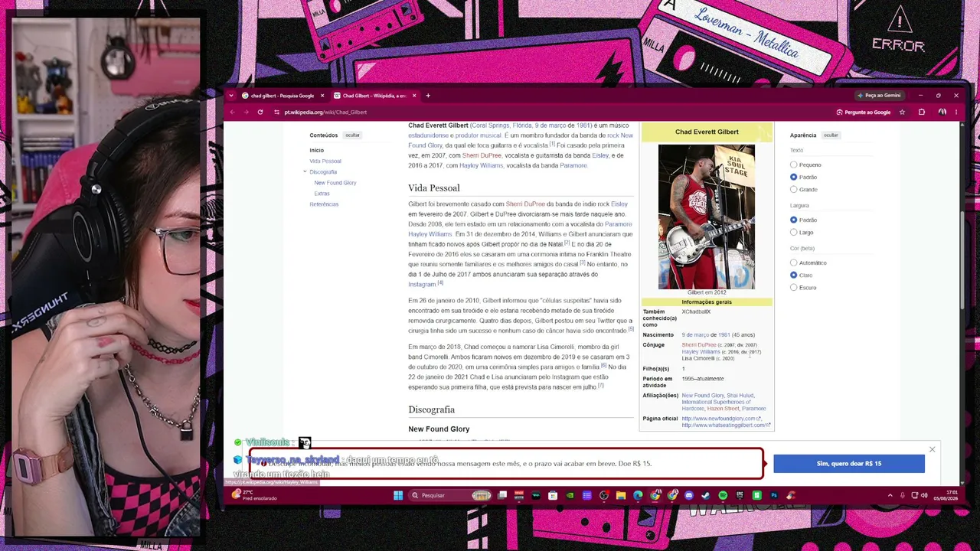This screenshot has height=551, width=980.
Task: Open the browser extensions puzzle icon
Action: pyautogui.click(x=921, y=112)
